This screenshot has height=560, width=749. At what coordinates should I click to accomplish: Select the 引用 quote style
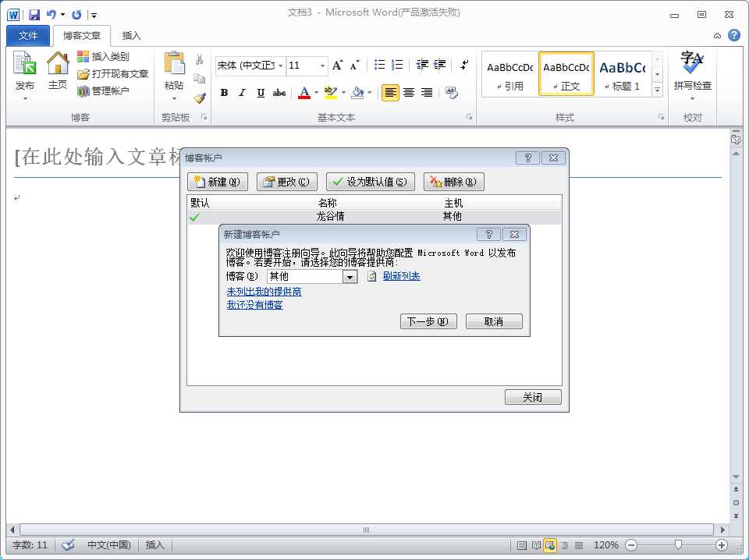click(x=509, y=74)
